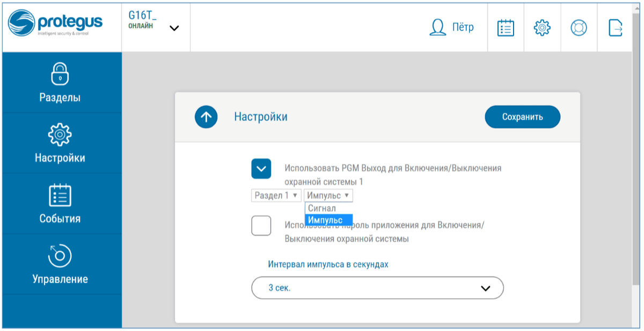Open the Раздел 1 dropdown
Image resolution: width=644 pixels, height=331 pixels.
click(276, 196)
